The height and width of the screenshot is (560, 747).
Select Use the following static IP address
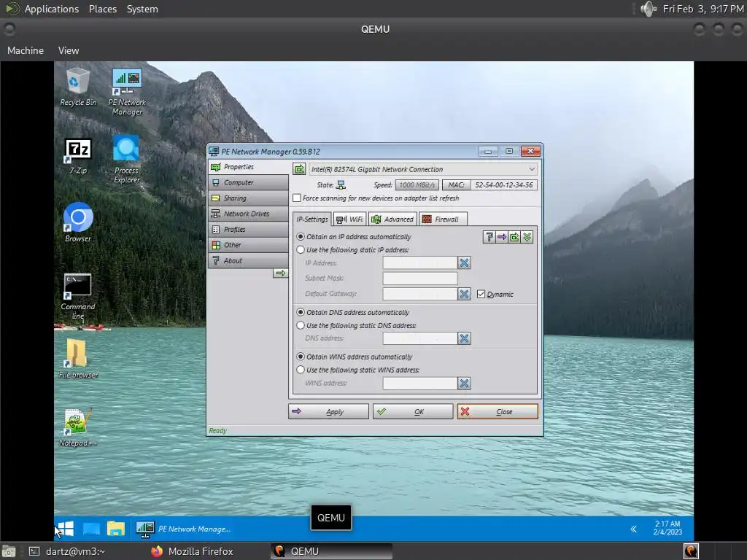[x=300, y=249]
